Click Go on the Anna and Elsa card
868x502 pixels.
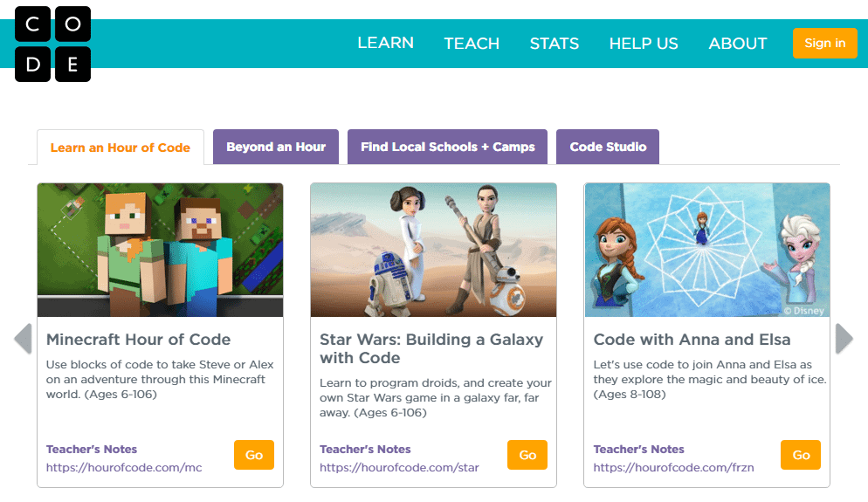coord(801,455)
